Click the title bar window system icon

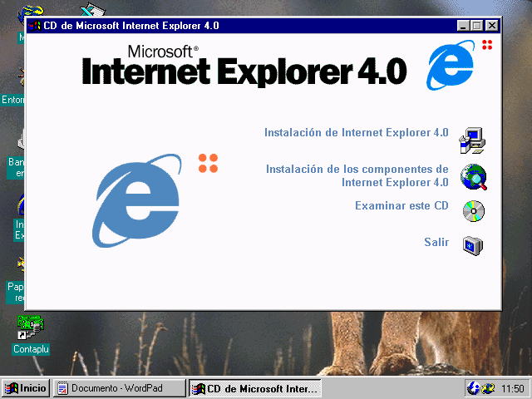pyautogui.click(x=34, y=26)
